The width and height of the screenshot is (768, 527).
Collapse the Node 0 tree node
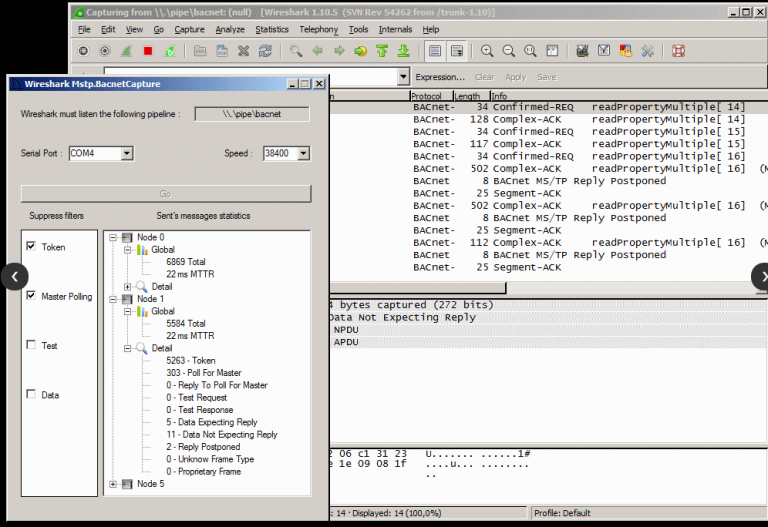[113, 238]
